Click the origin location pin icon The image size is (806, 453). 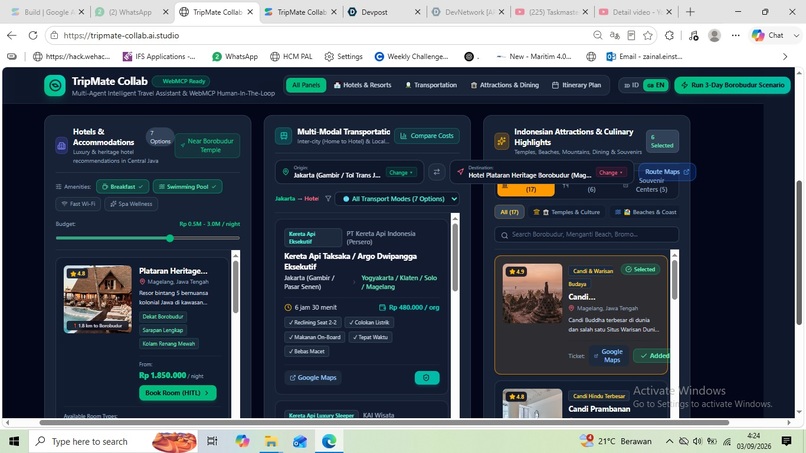click(286, 172)
